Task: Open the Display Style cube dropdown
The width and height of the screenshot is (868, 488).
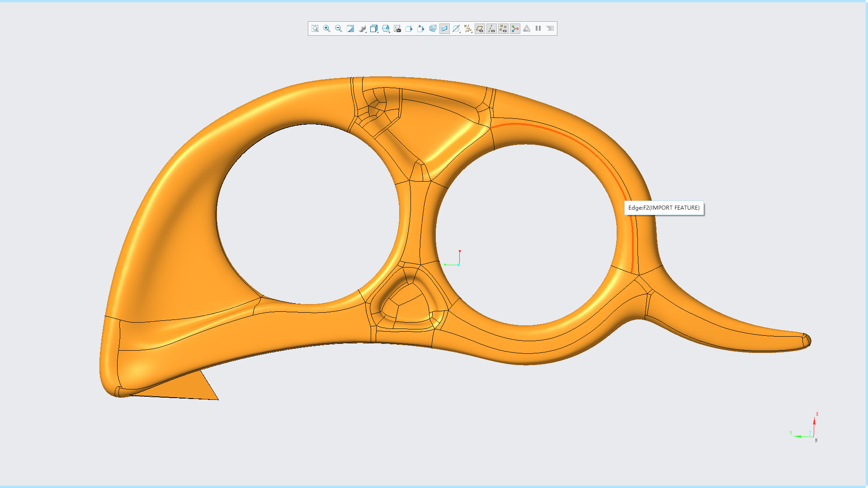Action: [374, 28]
